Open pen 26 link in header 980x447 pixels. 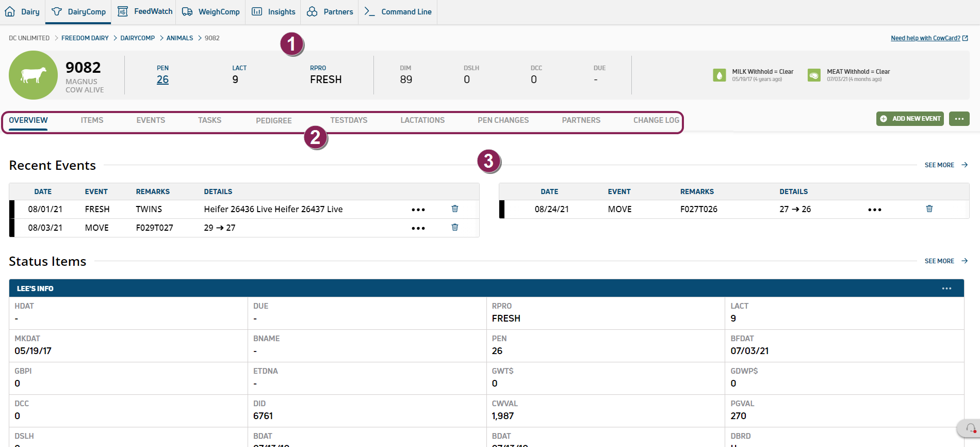pos(162,79)
